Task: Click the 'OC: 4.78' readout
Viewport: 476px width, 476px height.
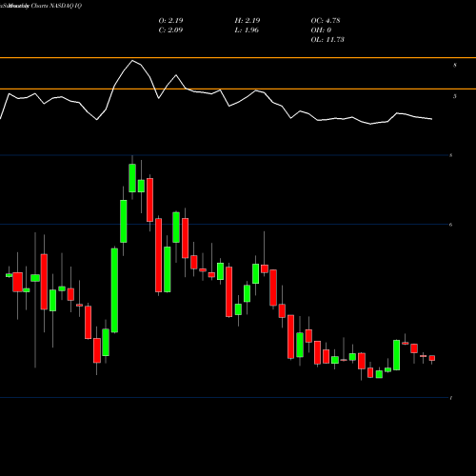Action: [326, 21]
